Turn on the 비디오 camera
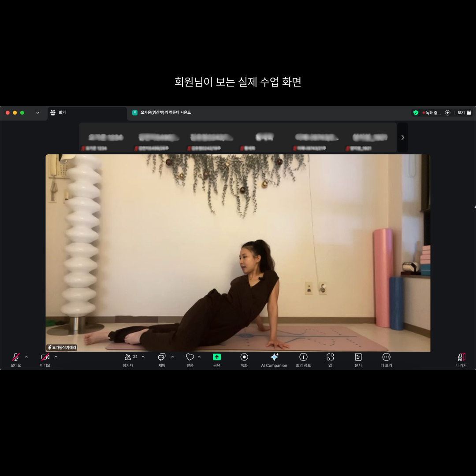Image resolution: width=476 pixels, height=476 pixels. click(x=44, y=357)
